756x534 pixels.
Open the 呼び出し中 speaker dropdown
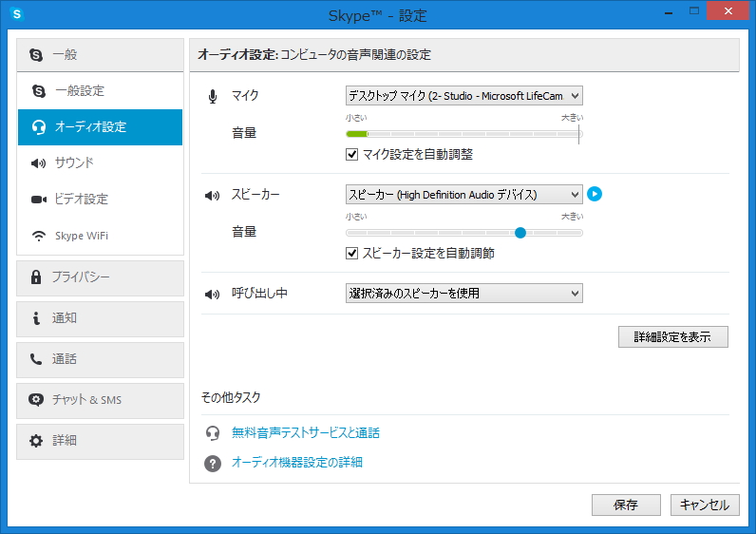click(463, 294)
